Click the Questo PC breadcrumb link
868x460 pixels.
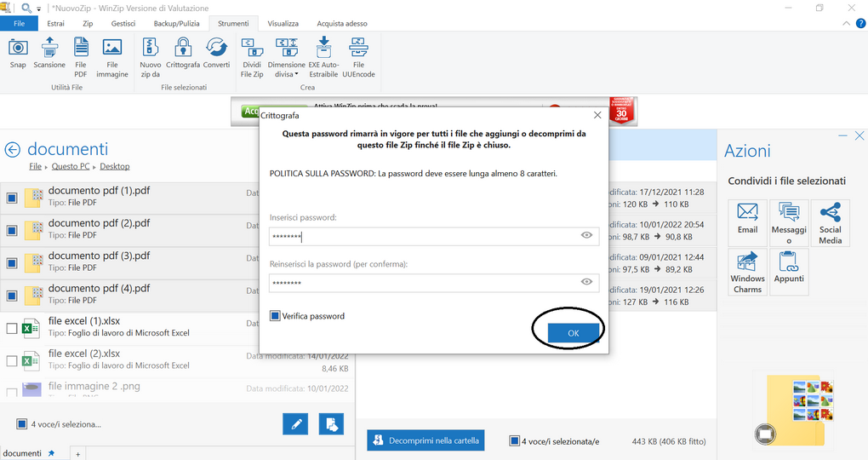click(x=71, y=166)
